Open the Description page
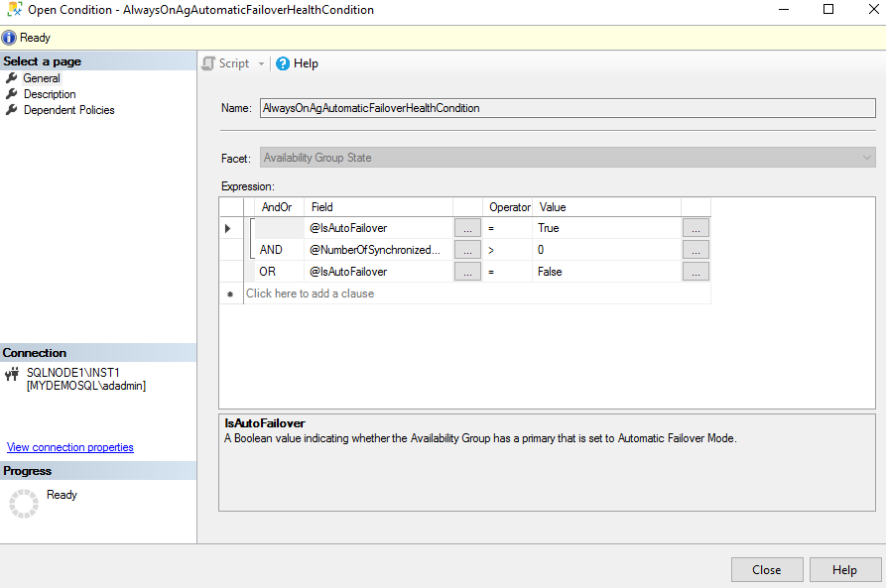 tap(49, 94)
